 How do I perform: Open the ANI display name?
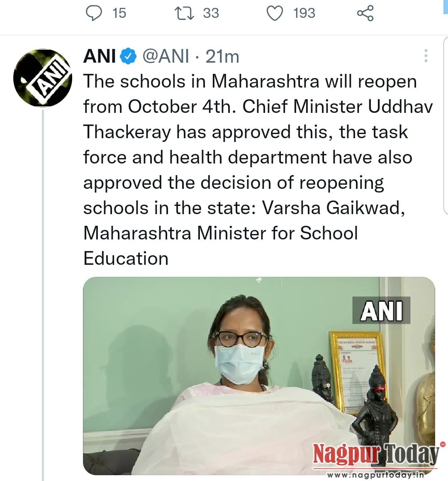coord(100,56)
